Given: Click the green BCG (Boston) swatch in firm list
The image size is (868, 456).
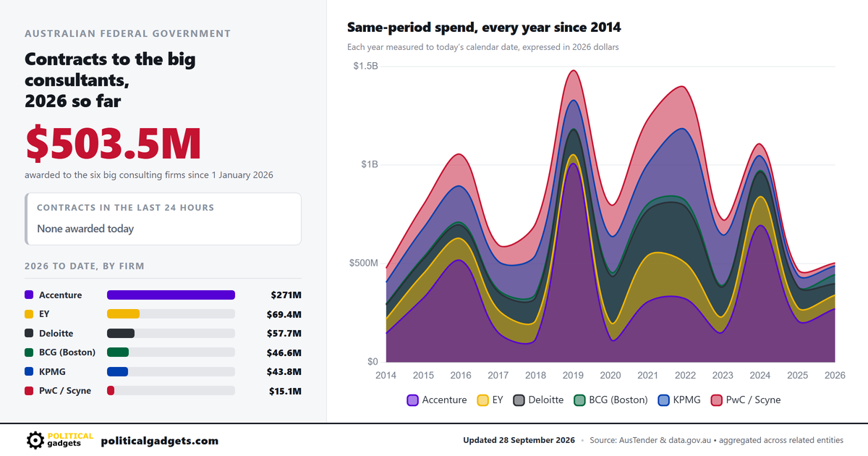Looking at the screenshot, I should pyautogui.click(x=29, y=352).
